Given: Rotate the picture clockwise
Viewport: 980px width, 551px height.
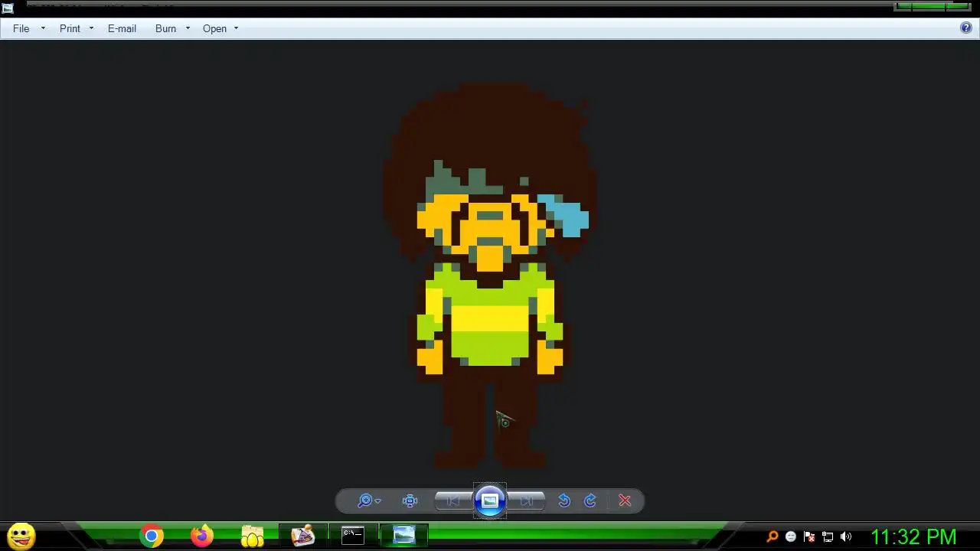Looking at the screenshot, I should point(590,500).
